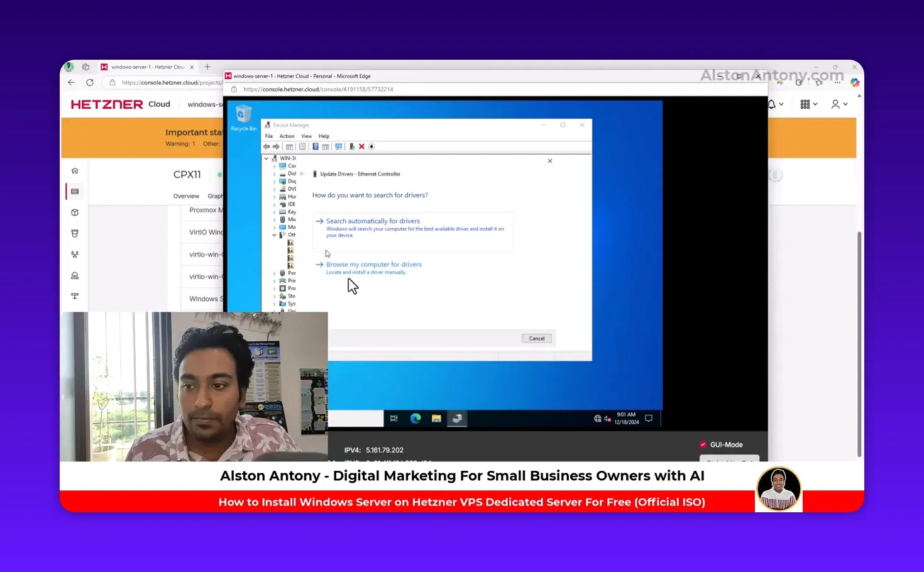Open the notifications bell dropdown
Viewport: 924px width, 572px height.
click(774, 104)
